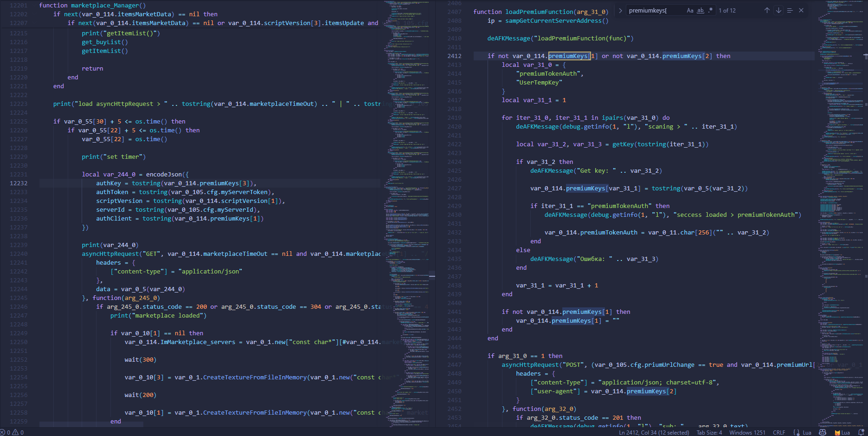Change indentation via 'Tab Size: 4'
868x436 pixels.
[x=709, y=432]
